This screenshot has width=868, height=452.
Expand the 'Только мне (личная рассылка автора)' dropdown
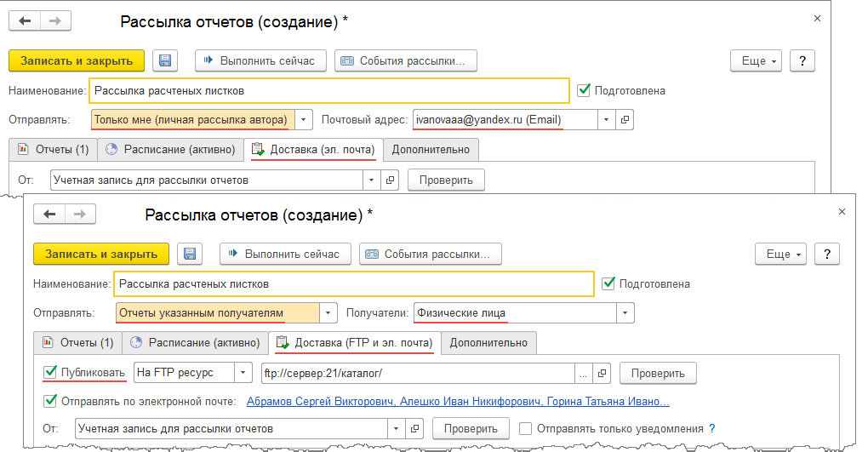click(x=305, y=120)
